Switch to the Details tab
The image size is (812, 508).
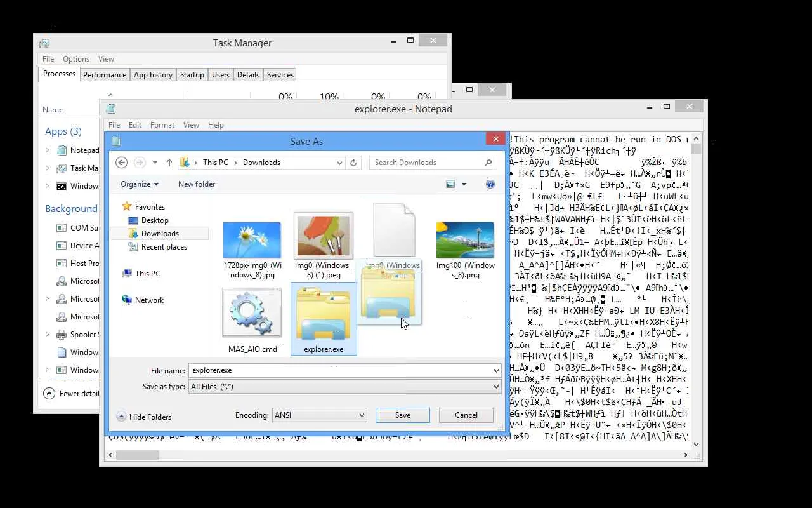[x=248, y=75]
